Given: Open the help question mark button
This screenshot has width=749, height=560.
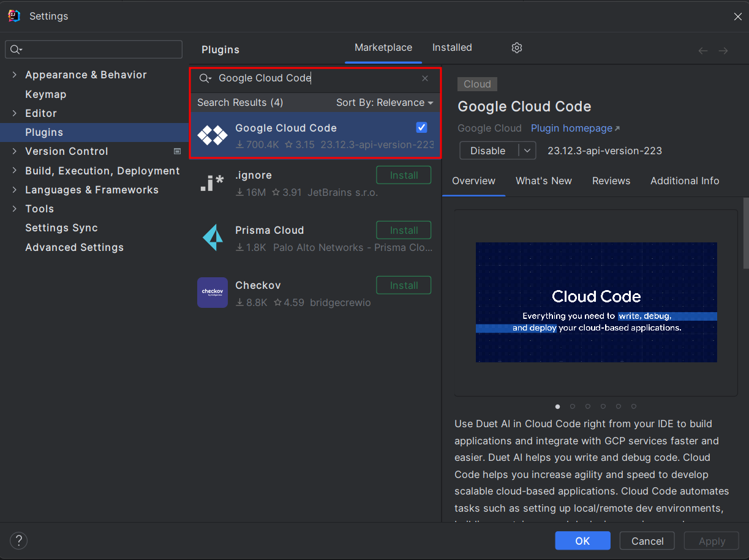Looking at the screenshot, I should tap(19, 540).
